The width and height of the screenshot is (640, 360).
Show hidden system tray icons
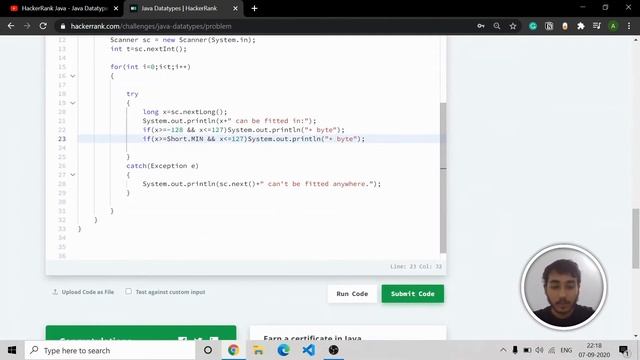click(503, 350)
